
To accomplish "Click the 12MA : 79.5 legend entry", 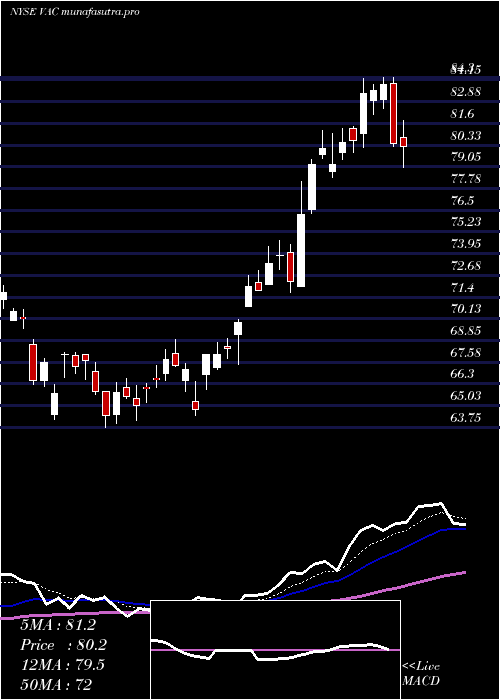I will coord(62,665).
